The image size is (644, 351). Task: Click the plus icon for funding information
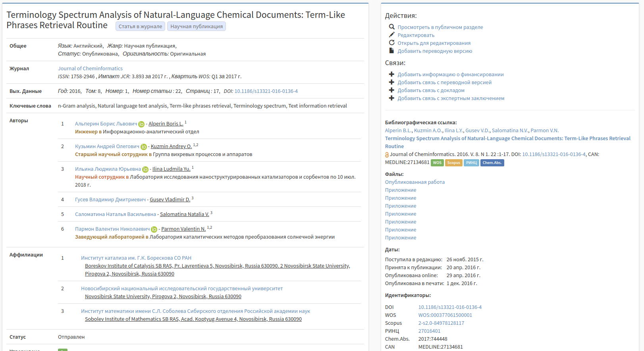pyautogui.click(x=391, y=74)
